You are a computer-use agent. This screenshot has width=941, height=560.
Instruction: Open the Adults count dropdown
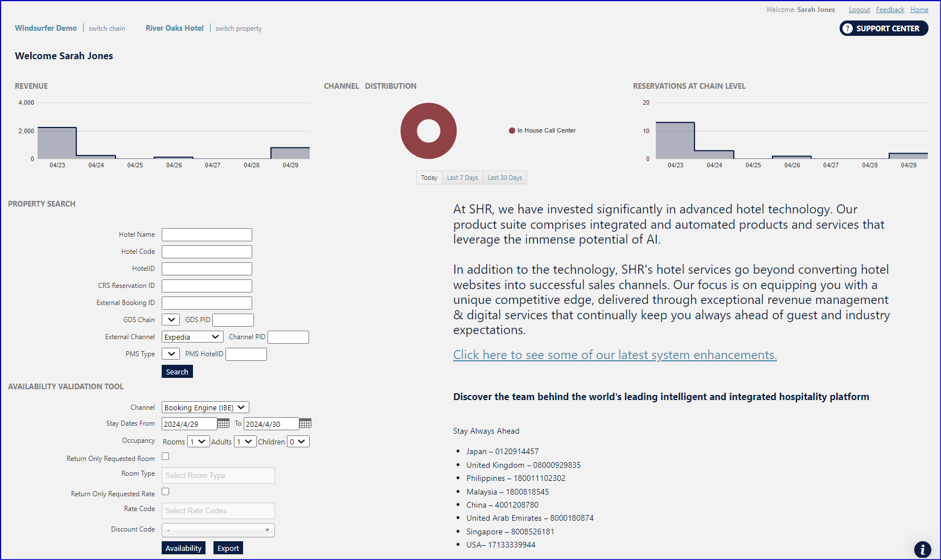coord(245,442)
